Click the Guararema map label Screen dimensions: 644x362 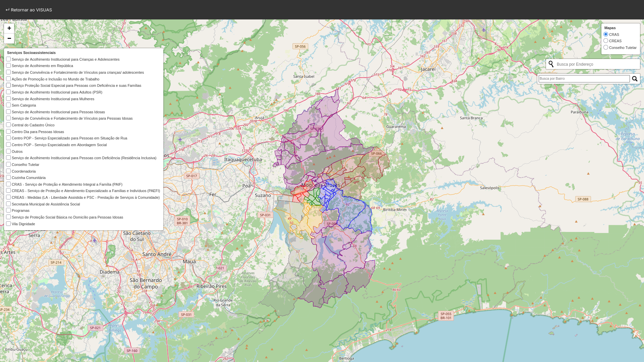pos(396,127)
